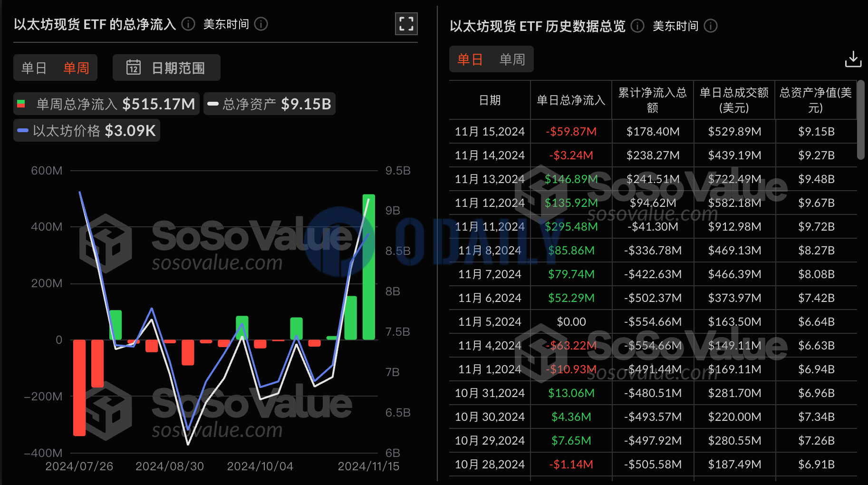The image size is (868, 485).
Task: Click the history table vertical scrollbar
Action: (861, 120)
